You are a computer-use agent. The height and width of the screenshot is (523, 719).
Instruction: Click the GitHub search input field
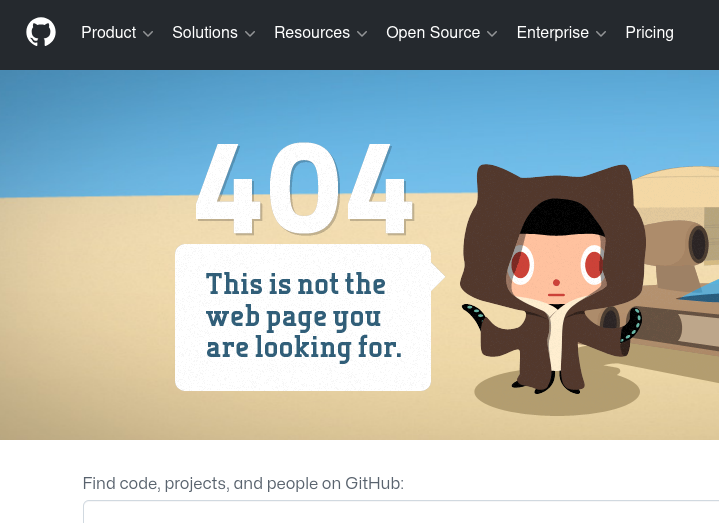[x=401, y=512]
